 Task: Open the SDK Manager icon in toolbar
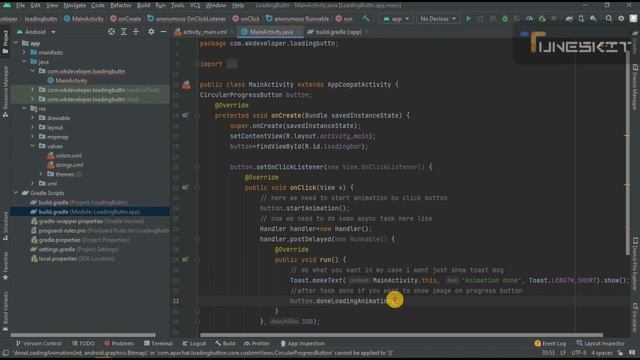pyautogui.click(x=593, y=19)
